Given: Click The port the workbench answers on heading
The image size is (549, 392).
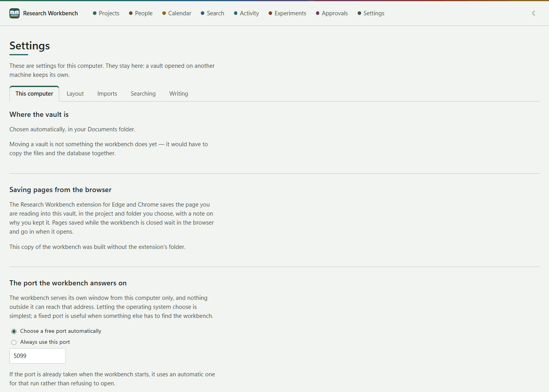Looking at the screenshot, I should pos(68,283).
